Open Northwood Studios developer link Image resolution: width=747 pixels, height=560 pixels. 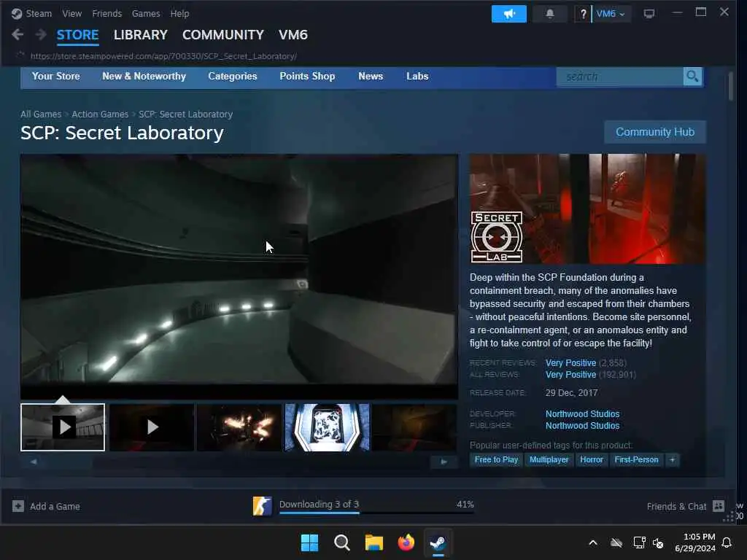pyautogui.click(x=582, y=414)
